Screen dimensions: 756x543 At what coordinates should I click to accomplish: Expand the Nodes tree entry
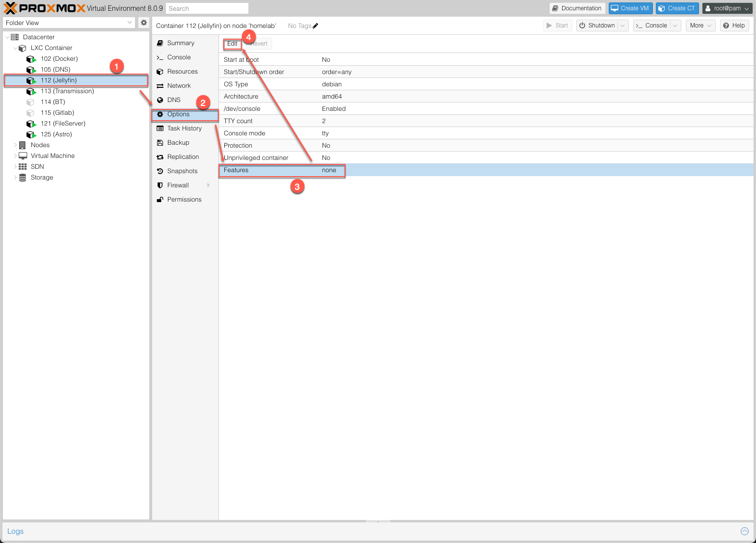click(15, 145)
